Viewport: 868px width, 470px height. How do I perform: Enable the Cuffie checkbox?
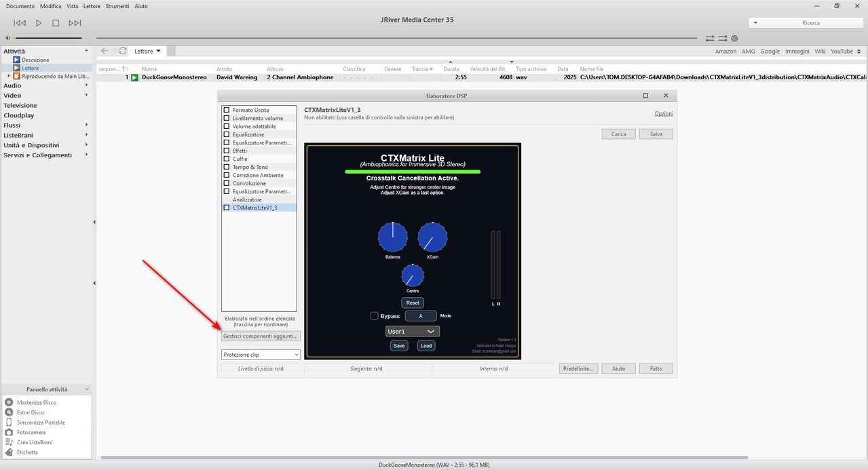(227, 159)
